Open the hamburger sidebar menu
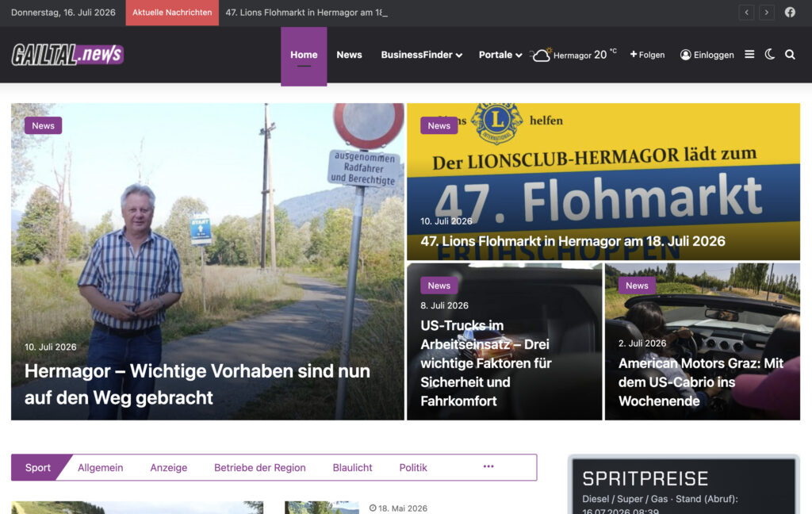Viewport: 812px width, 514px height. coord(749,55)
